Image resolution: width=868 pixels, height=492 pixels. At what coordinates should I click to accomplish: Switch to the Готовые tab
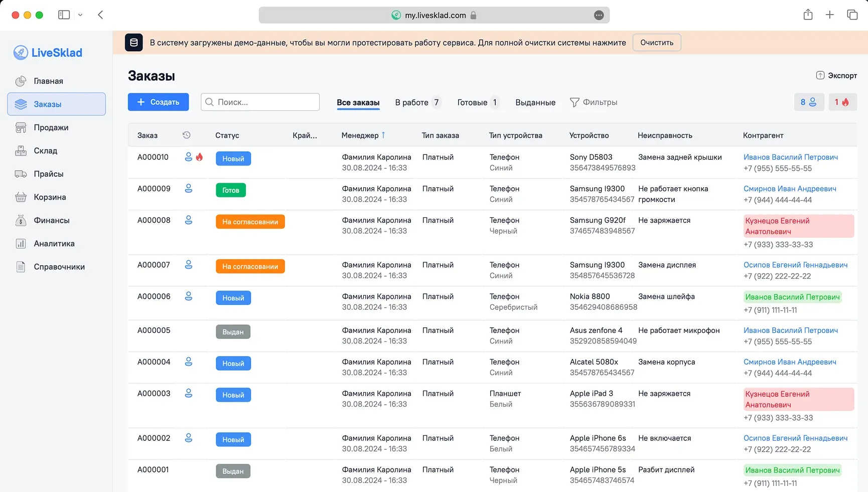(x=473, y=102)
